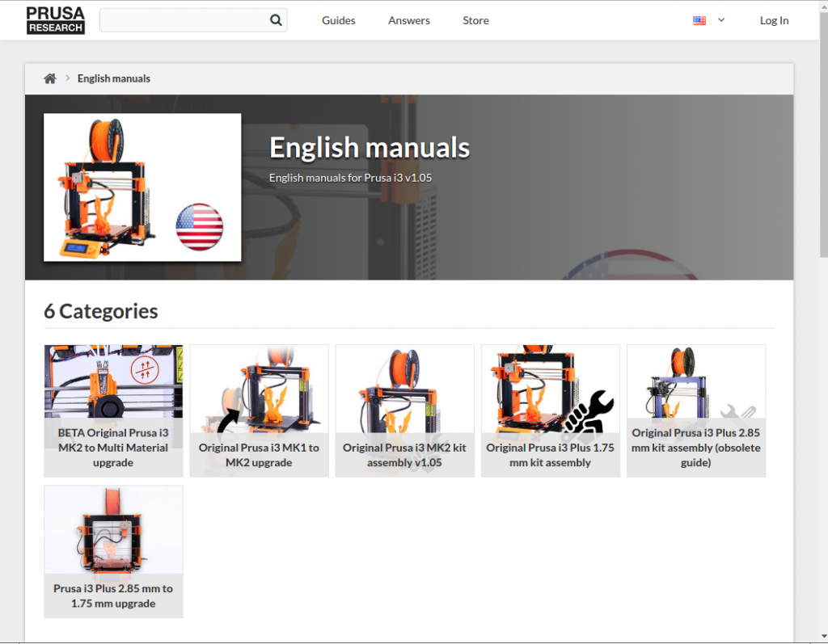
Task: Click "English manuals for Prusa i3 v1.05" subtitle
Action: [x=351, y=178]
